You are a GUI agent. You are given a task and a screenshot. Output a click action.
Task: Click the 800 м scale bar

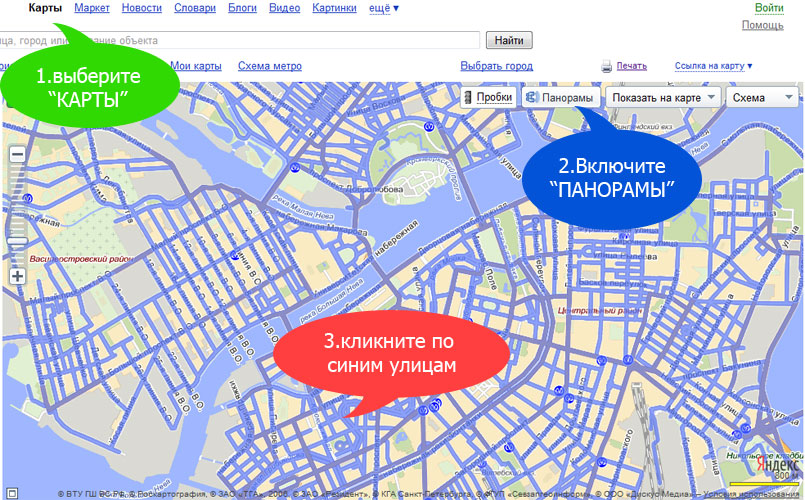click(763, 484)
